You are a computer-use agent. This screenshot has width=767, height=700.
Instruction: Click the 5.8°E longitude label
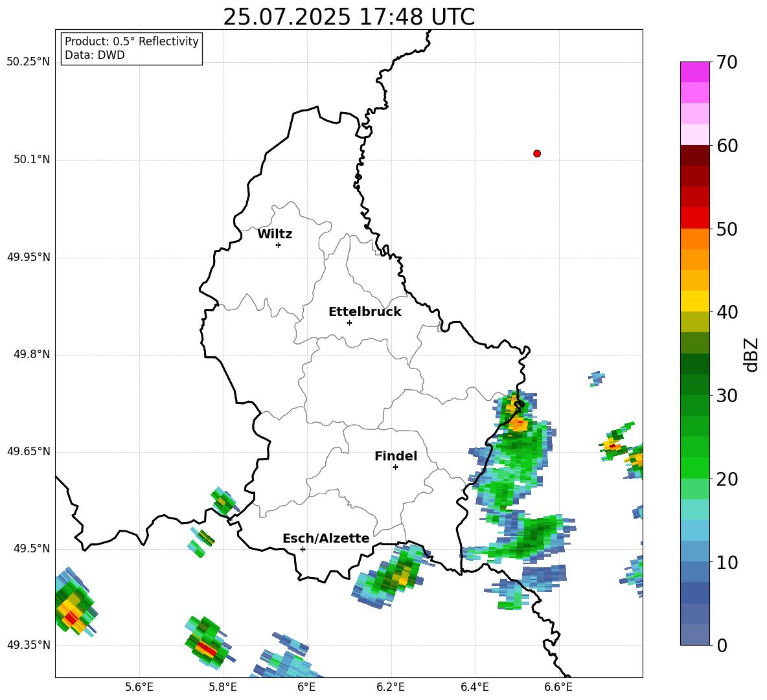point(223,687)
